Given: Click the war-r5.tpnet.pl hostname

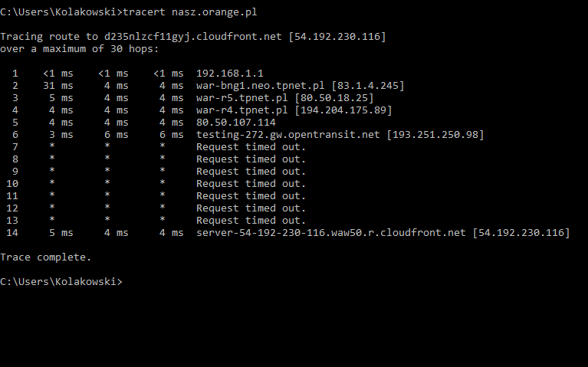Looking at the screenshot, I should pos(241,98).
